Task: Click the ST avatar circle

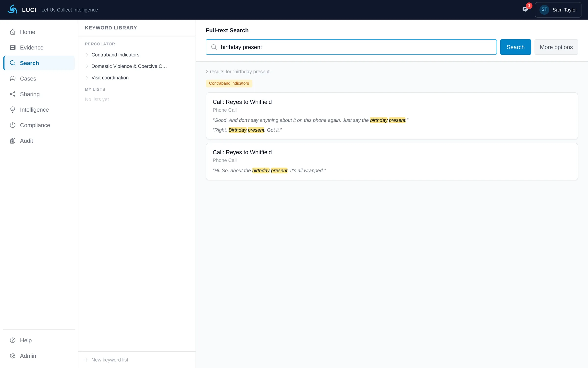Action: 544,10
